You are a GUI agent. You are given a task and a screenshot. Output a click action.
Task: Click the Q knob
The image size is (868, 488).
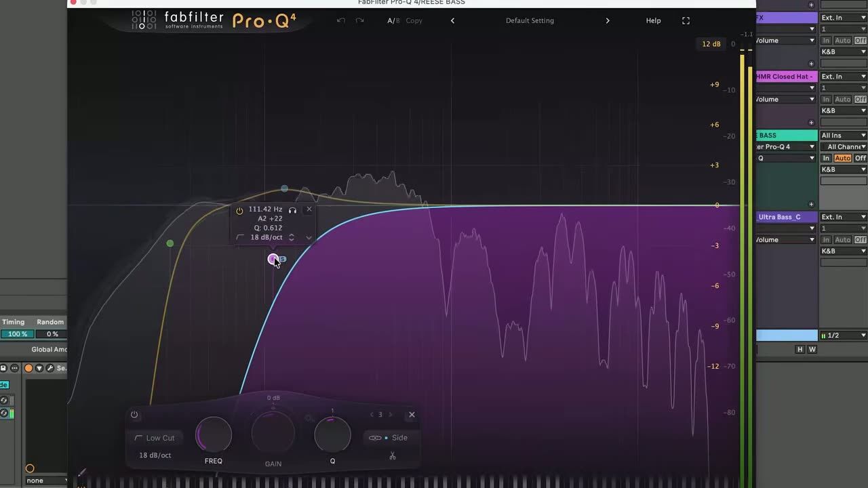pos(332,435)
